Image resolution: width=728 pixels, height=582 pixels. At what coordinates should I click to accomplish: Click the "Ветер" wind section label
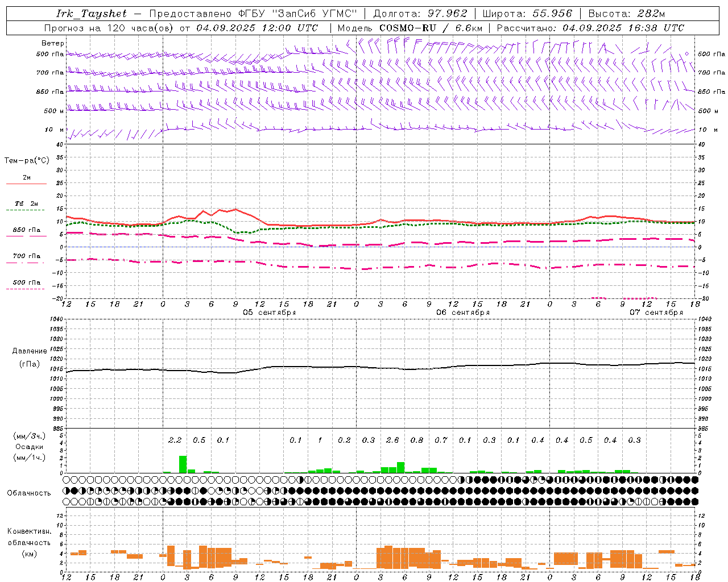tap(53, 43)
